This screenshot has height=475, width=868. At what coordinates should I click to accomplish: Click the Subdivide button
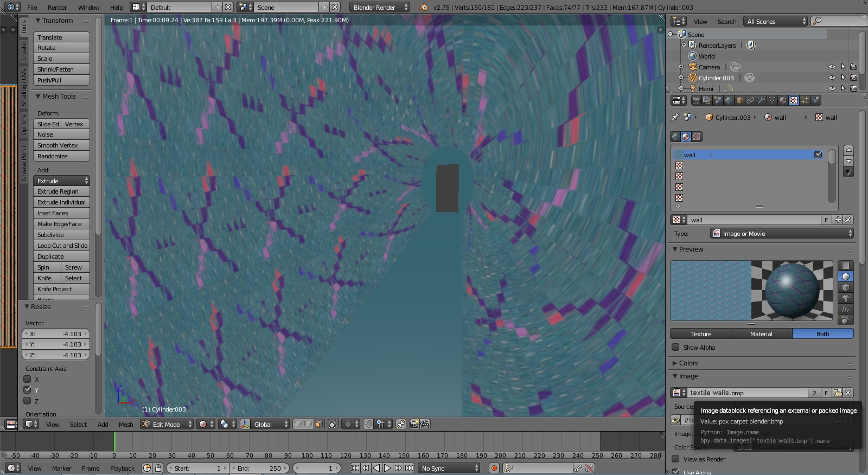click(61, 234)
